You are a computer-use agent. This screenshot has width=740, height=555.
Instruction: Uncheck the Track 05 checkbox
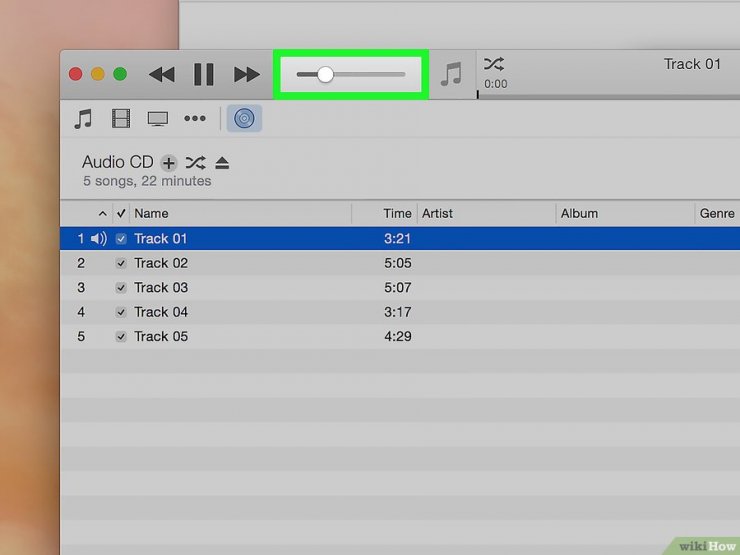(121, 337)
